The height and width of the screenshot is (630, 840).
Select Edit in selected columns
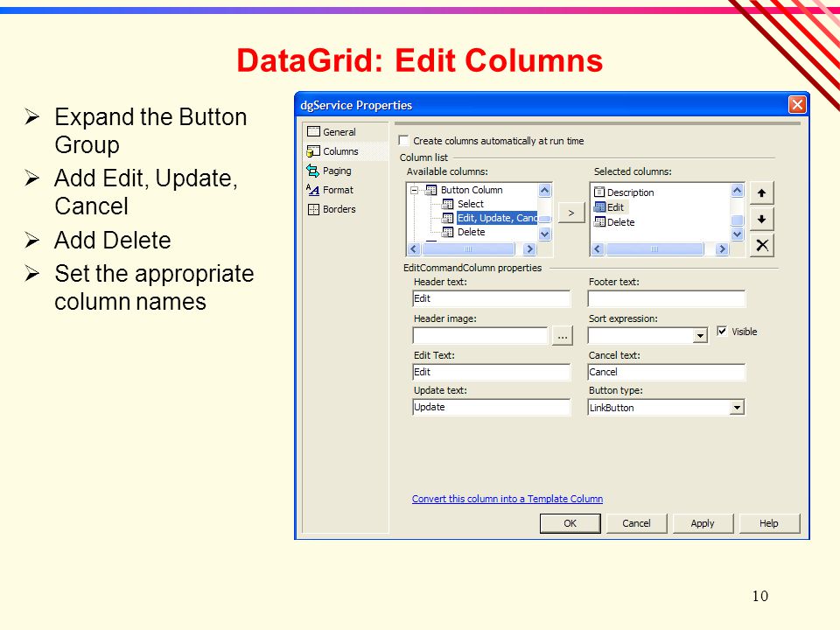click(615, 207)
